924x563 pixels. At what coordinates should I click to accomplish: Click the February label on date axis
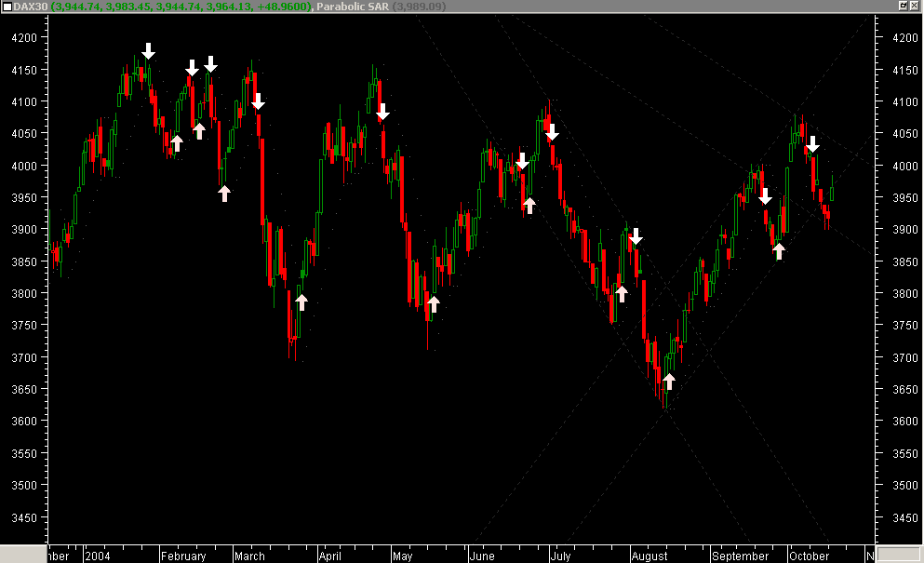(x=183, y=556)
